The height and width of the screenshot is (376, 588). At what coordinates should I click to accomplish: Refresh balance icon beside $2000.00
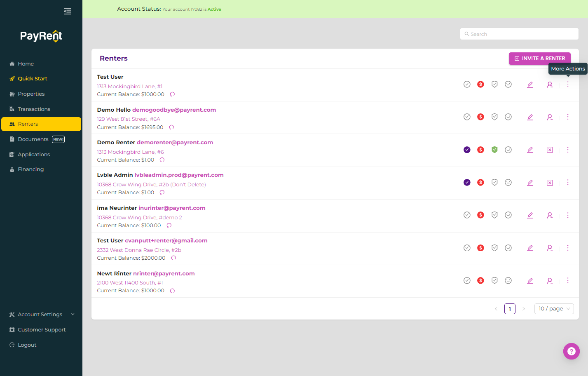click(173, 258)
